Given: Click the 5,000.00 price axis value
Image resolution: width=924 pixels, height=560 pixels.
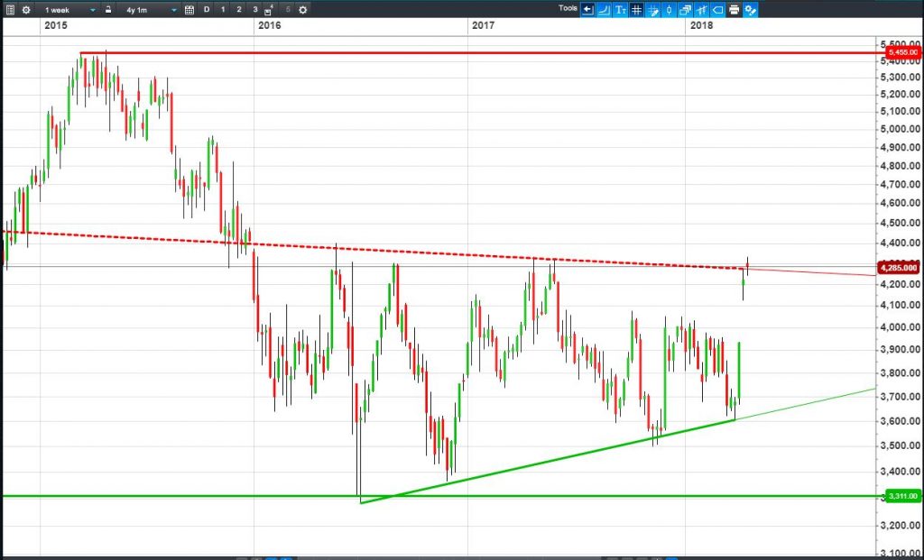Looking at the screenshot, I should click(901, 129).
